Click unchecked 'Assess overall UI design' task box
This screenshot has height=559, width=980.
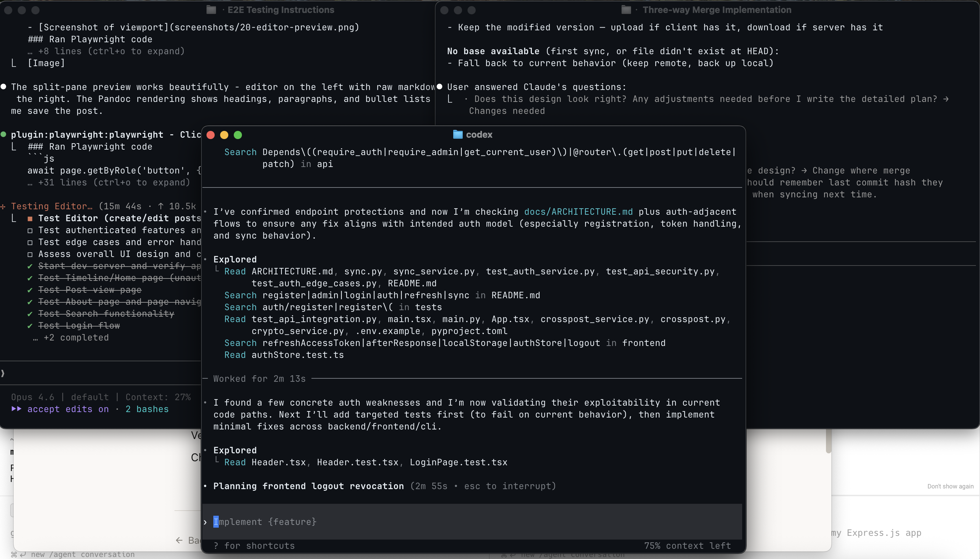pos(30,254)
